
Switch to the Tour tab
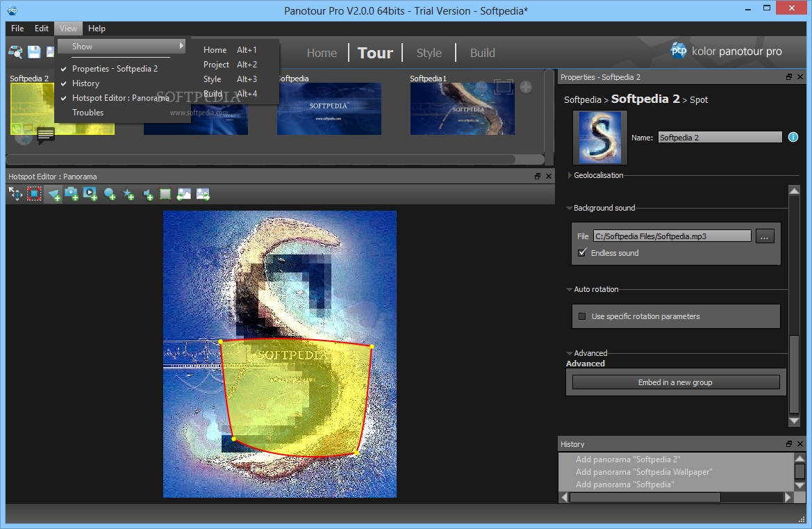click(376, 53)
